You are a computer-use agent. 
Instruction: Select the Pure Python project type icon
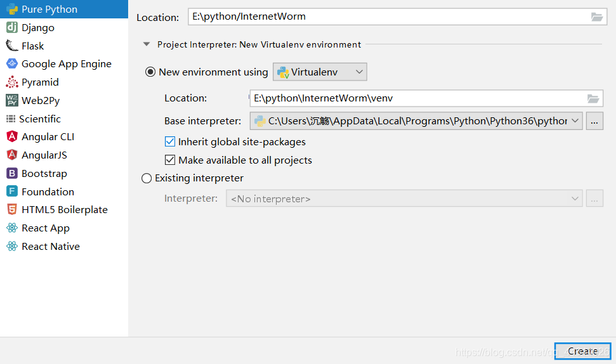[x=12, y=9]
